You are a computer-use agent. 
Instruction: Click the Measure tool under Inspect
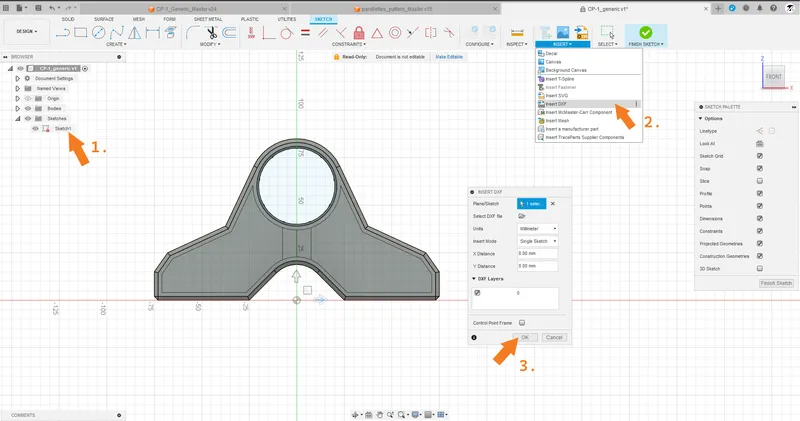[x=517, y=33]
